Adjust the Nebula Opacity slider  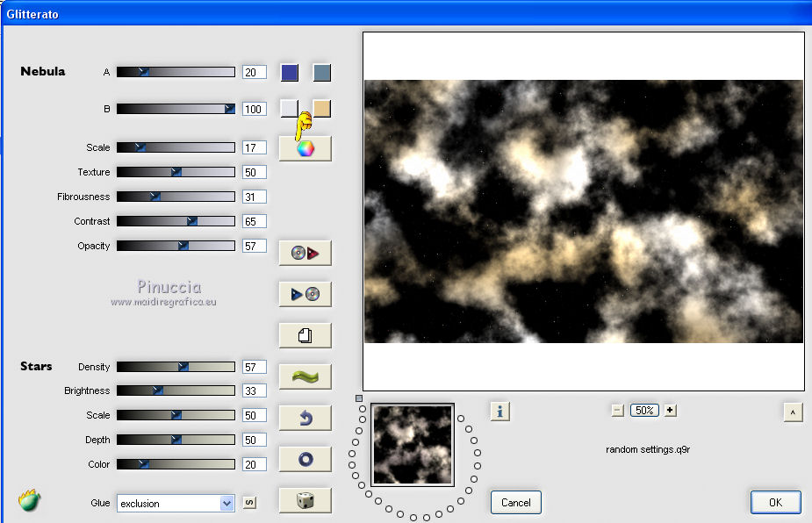176,246
